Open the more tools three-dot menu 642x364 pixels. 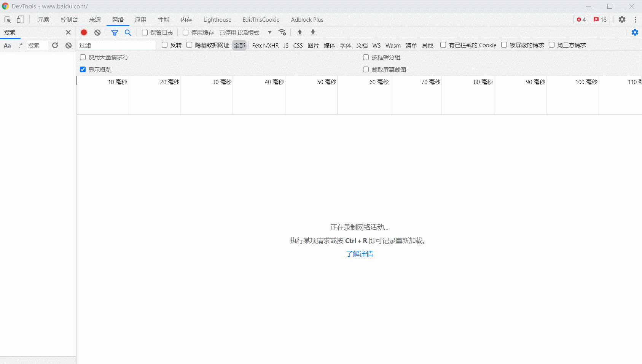tap(636, 19)
